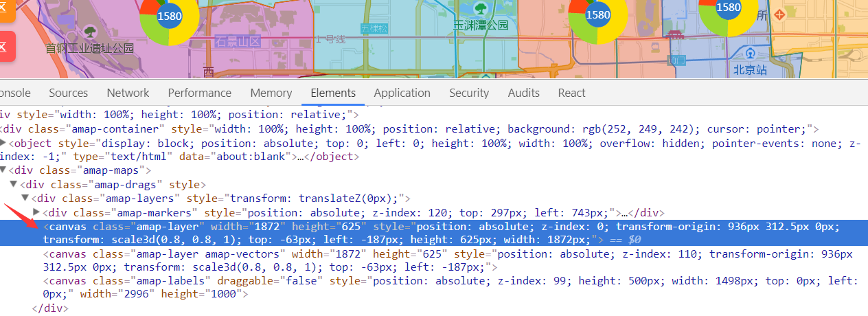Select the Elements tab
Image resolution: width=868 pixels, height=316 pixels.
333,93
